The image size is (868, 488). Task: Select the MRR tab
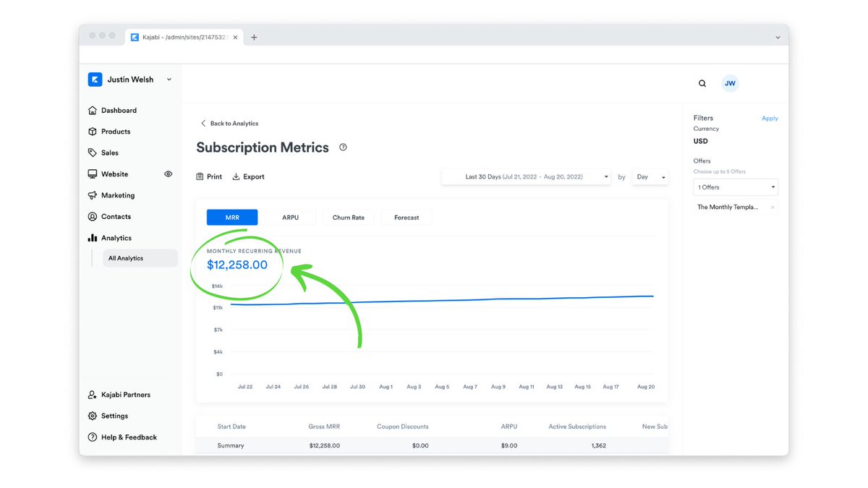click(232, 217)
